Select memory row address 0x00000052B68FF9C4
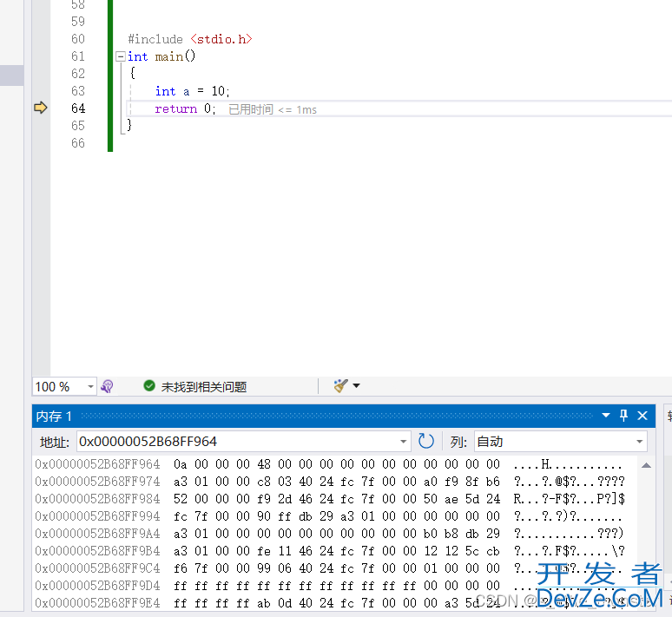Image resolution: width=672 pixels, height=617 pixels. coord(97,568)
